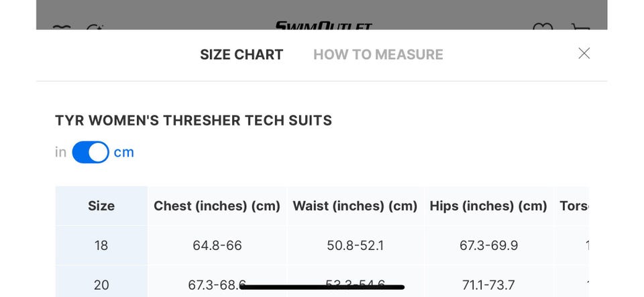
Task: Select the SIZE CHART tab
Action: [241, 55]
